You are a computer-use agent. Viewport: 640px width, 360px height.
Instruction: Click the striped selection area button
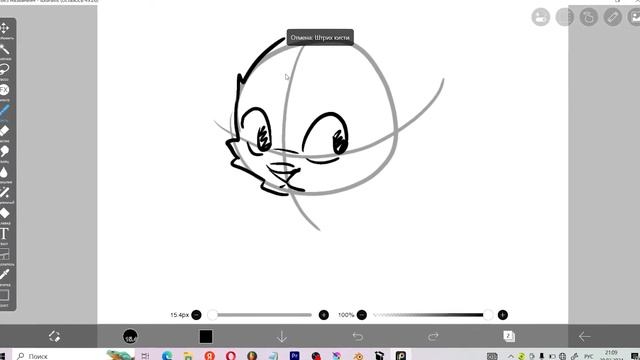(x=564, y=17)
